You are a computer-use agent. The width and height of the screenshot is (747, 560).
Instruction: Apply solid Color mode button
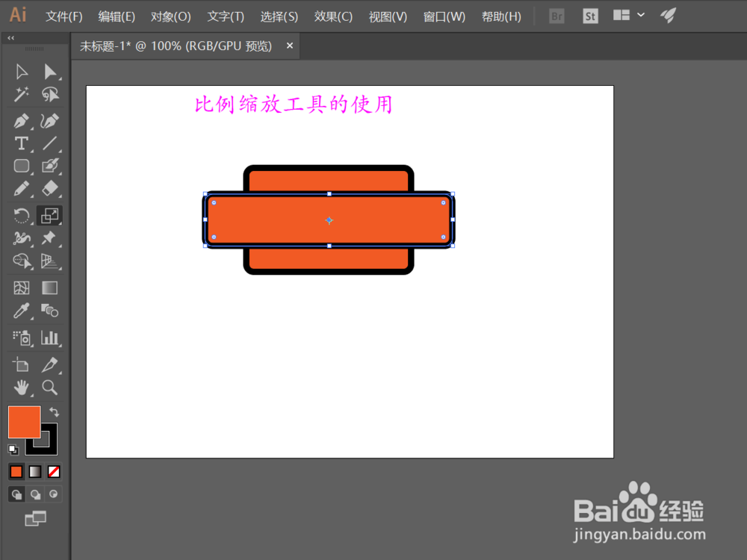[16, 471]
